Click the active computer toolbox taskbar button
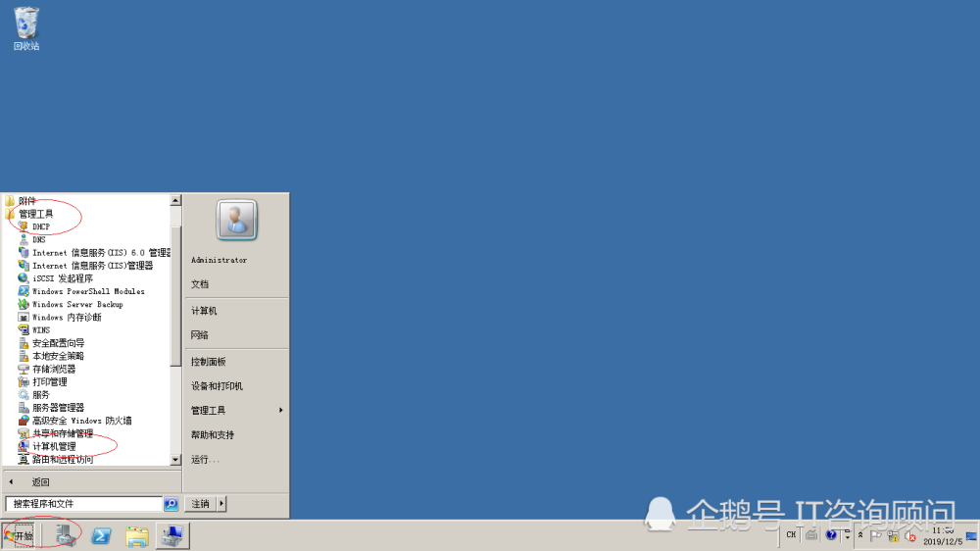The image size is (980, 551). 172,535
